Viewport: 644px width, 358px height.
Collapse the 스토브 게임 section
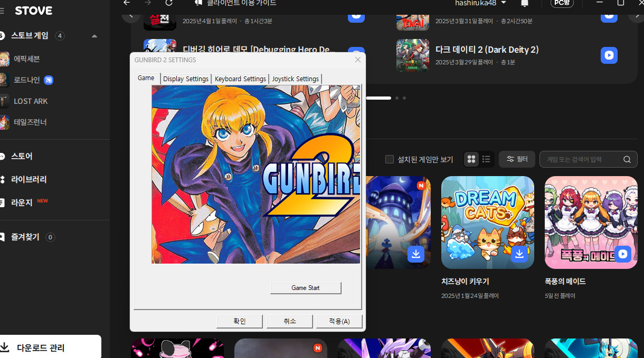coord(94,36)
